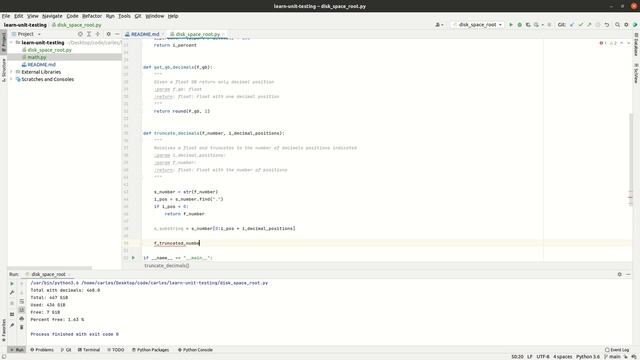This screenshot has height=360, width=640.
Task: Open the TODO tool window
Action: [x=116, y=350]
